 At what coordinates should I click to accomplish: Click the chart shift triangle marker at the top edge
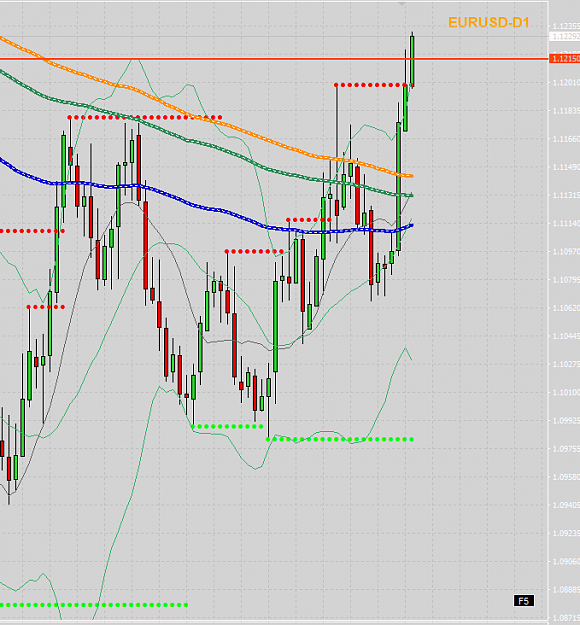[402, 4]
